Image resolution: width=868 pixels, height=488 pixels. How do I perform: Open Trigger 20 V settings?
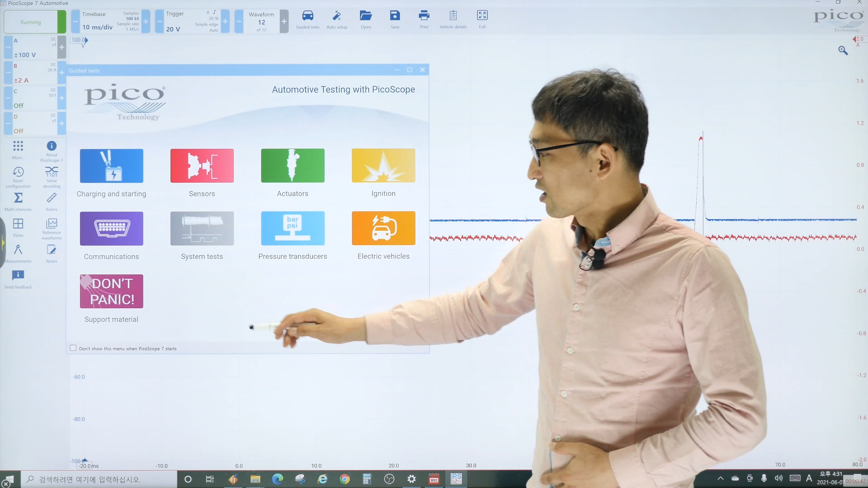coord(192,22)
